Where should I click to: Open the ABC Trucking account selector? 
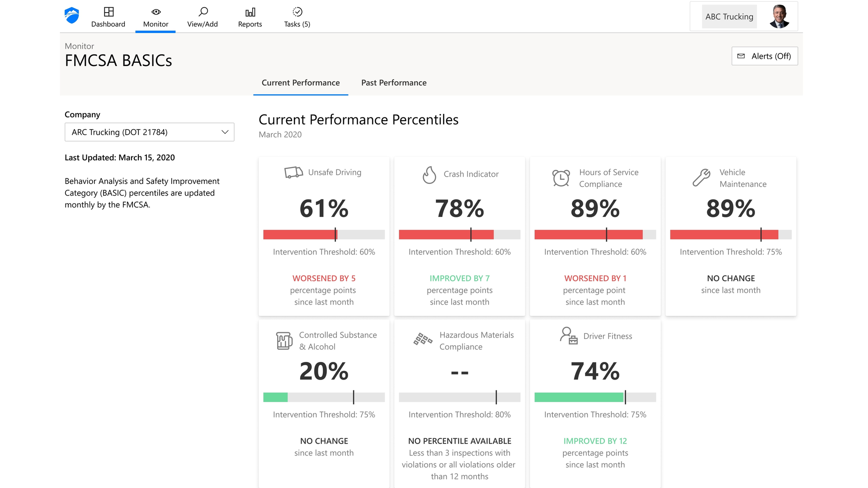[x=729, y=17]
